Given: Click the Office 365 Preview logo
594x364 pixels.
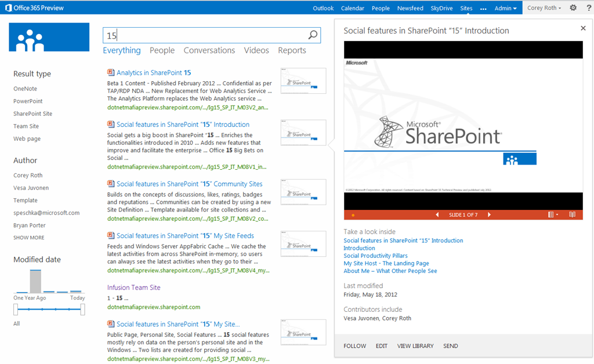Looking at the screenshot, I should pyautogui.click(x=34, y=8).
